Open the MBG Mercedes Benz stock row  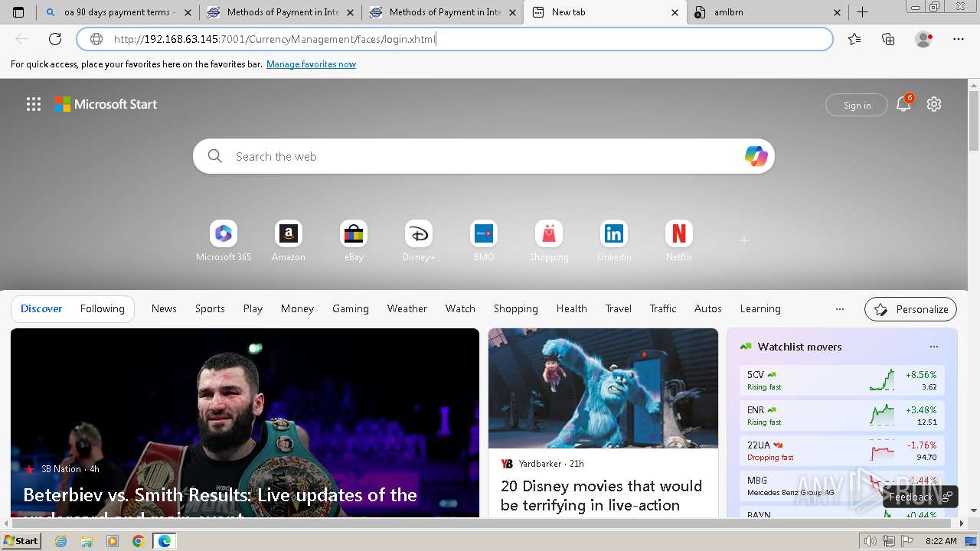[x=842, y=486]
